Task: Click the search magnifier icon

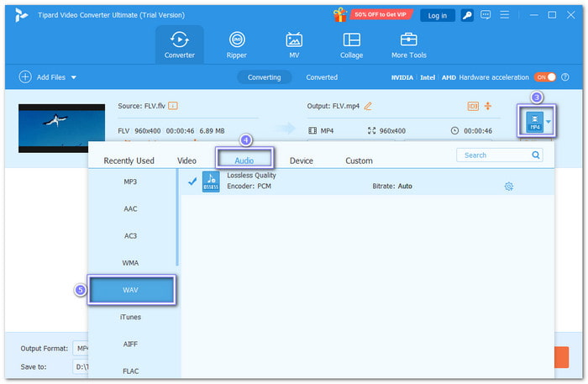Action: point(536,155)
